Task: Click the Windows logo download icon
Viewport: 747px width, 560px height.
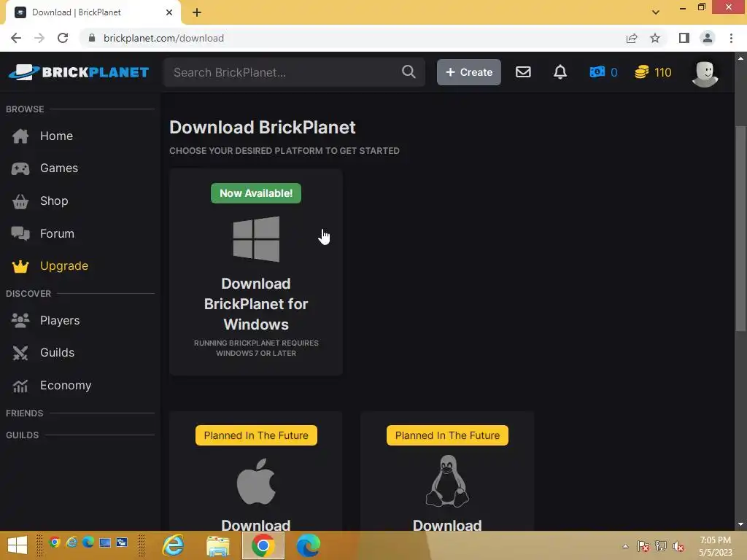Action: tap(256, 239)
